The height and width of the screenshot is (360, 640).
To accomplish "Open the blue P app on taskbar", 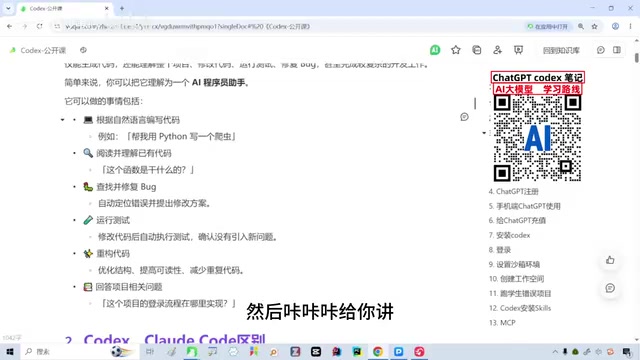I will tap(398, 351).
